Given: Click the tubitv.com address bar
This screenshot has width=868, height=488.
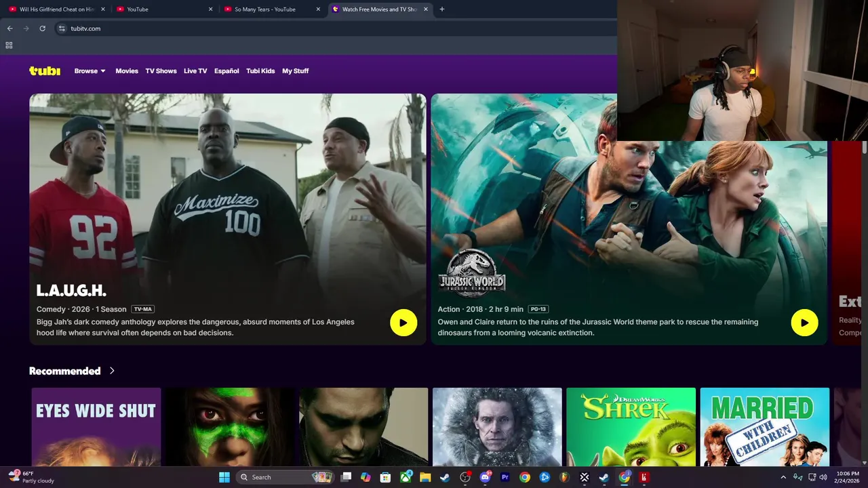Looking at the screenshot, I should (x=332, y=28).
